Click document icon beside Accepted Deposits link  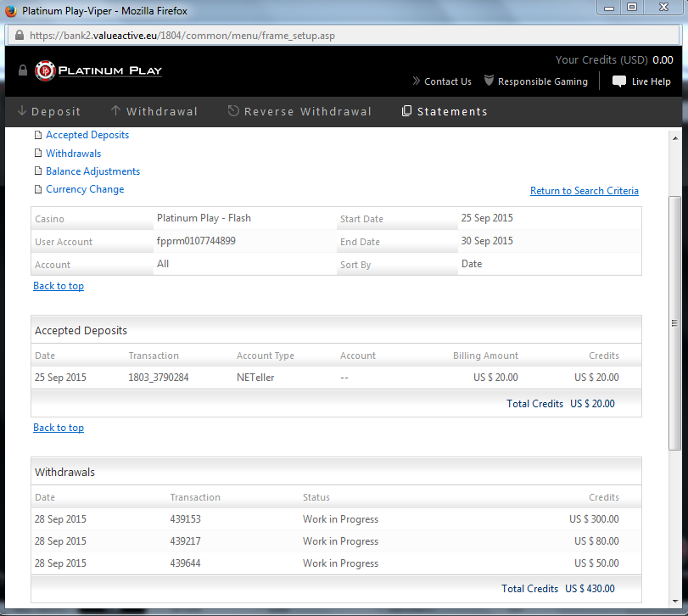pos(38,135)
